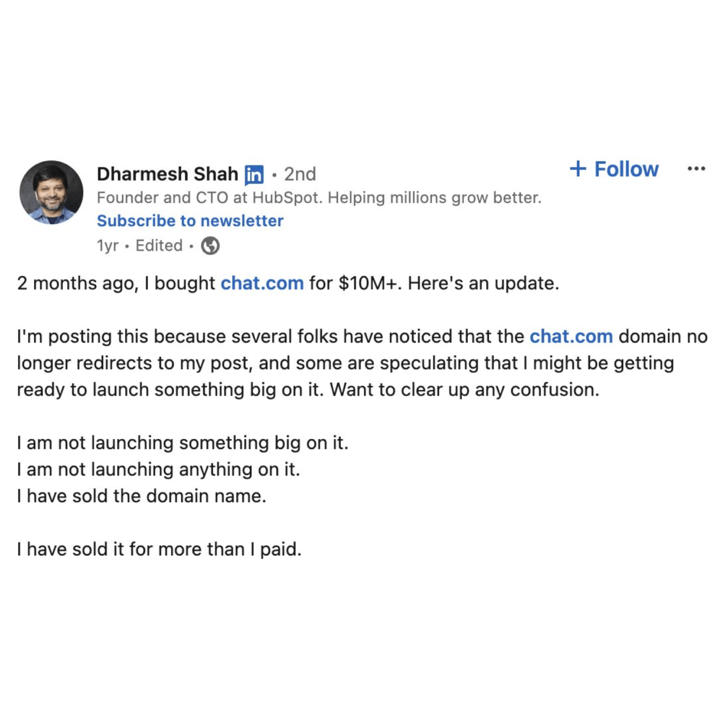728x728 pixels.
Task: Click the 'Here's an update.' sentence
Action: click(483, 283)
